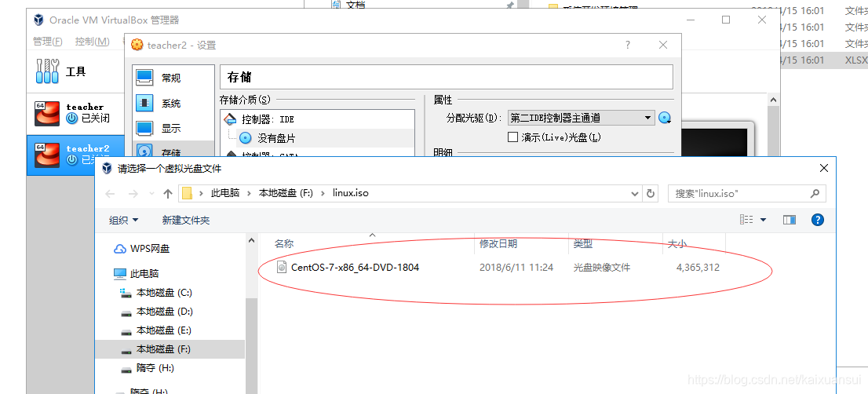Click the CentOS ISO file icon
Viewport: 868px width, 394px height.
coord(282,268)
